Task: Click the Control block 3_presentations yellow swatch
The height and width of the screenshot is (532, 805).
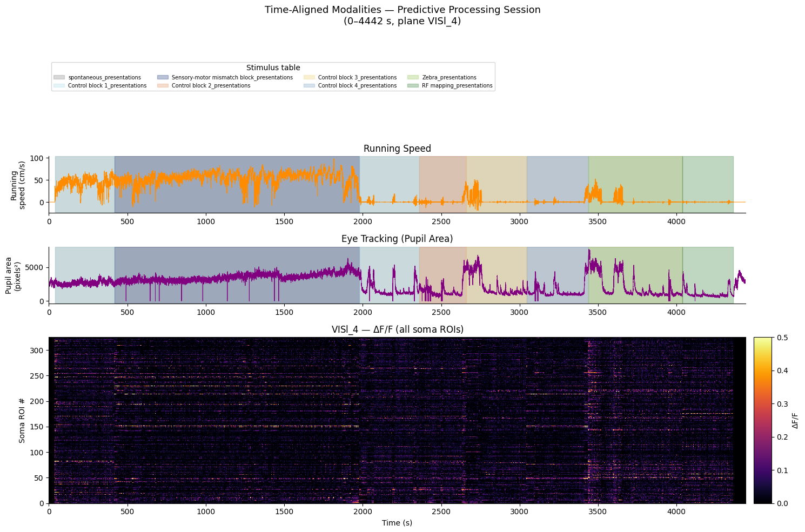Action: click(x=309, y=78)
